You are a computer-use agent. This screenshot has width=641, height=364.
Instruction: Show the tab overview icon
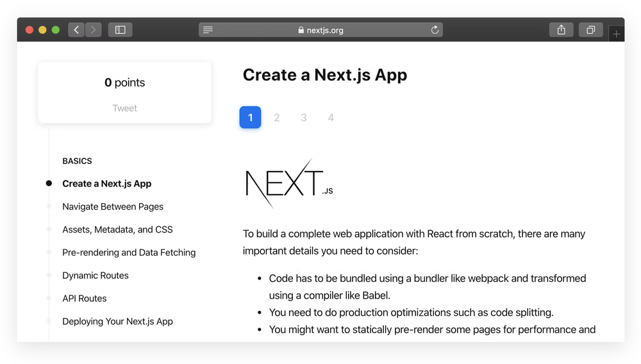click(591, 30)
